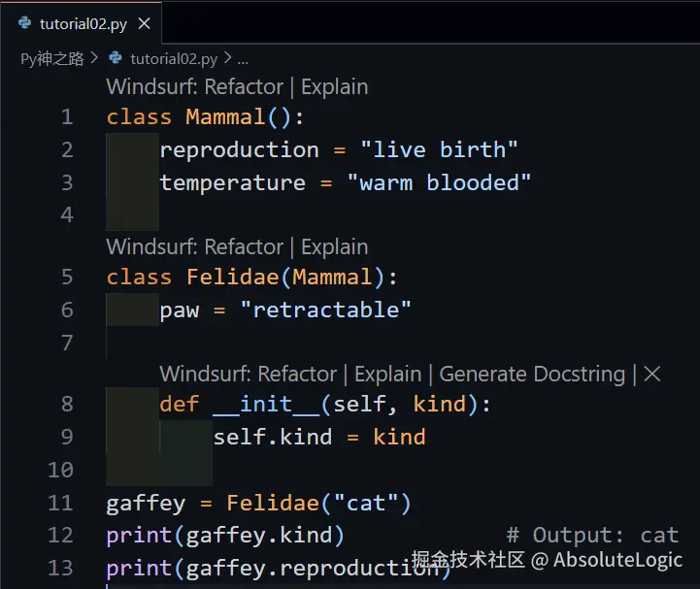Click the string "cat" on line 11

coord(366,504)
